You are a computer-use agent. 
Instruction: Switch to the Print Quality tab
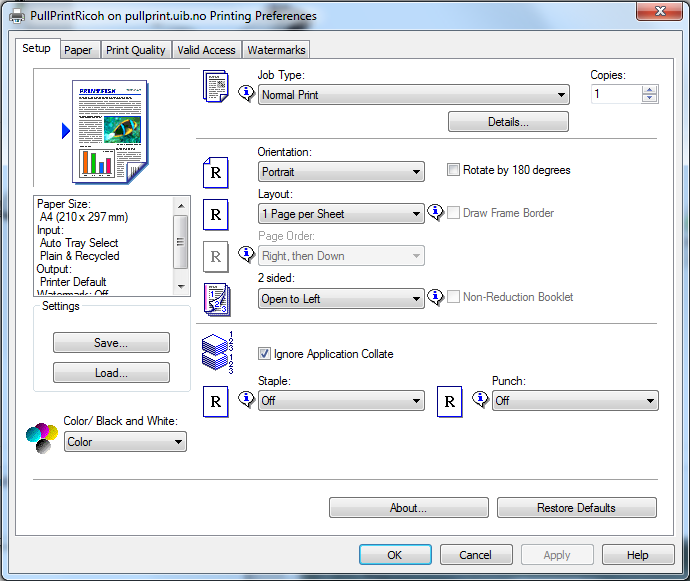[x=136, y=50]
